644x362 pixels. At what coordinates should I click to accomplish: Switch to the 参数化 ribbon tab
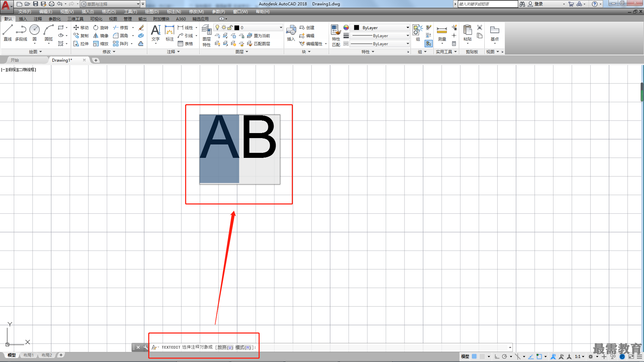55,19
